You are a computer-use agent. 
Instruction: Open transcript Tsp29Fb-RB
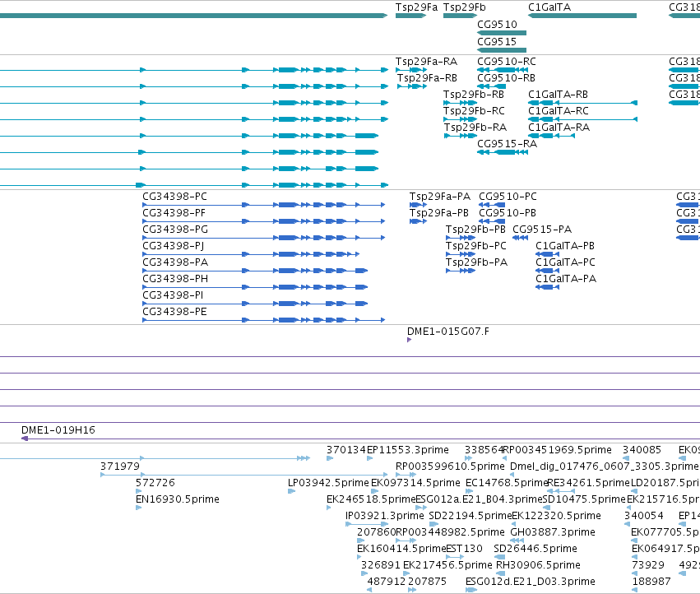(474, 95)
